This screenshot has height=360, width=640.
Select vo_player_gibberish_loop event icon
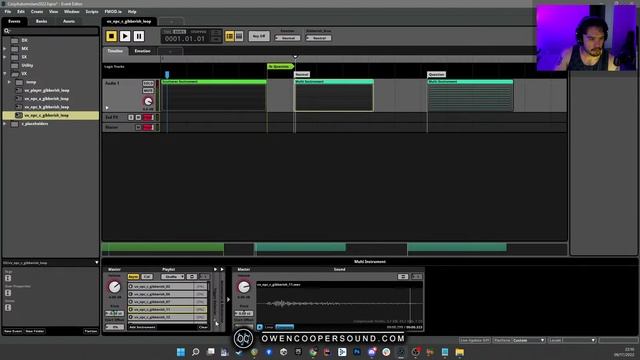pos(19,90)
